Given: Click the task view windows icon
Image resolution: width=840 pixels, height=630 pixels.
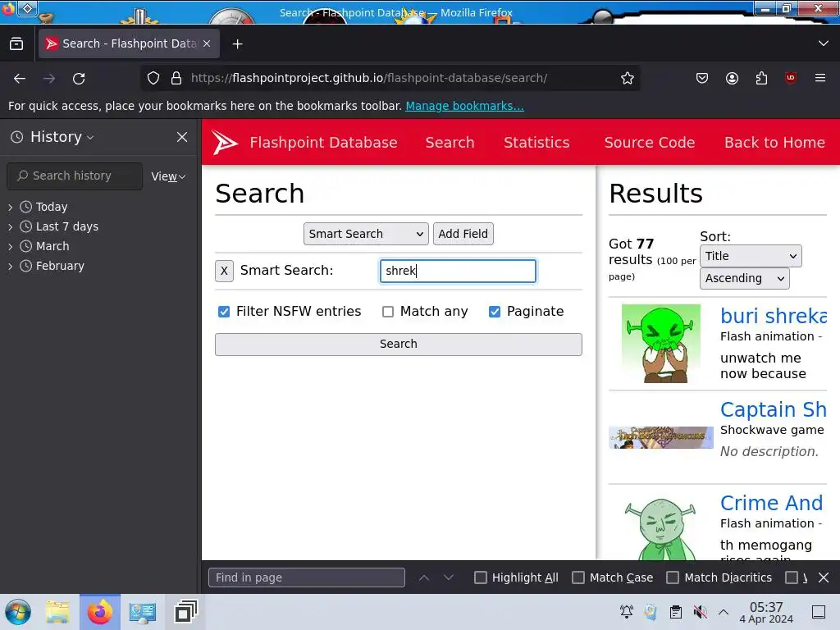Looking at the screenshot, I should coord(186,612).
